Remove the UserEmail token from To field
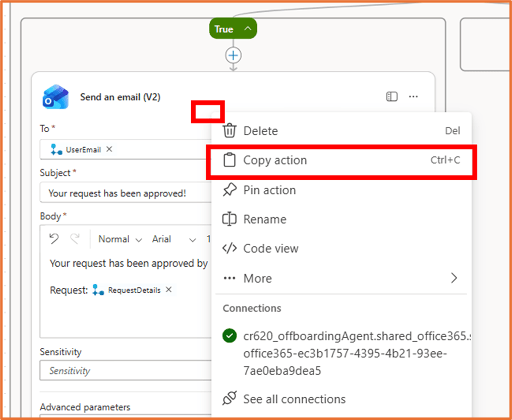 point(109,149)
